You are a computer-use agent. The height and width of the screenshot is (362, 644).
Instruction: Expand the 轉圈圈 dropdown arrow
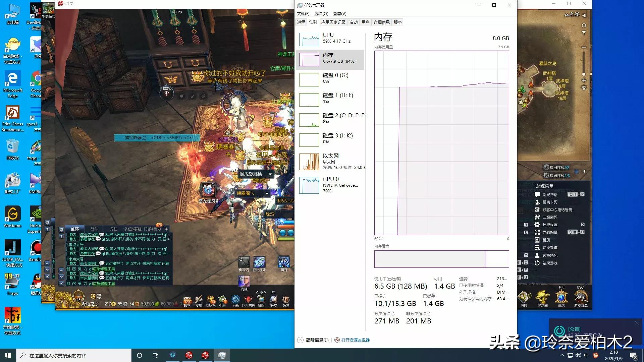point(267,193)
